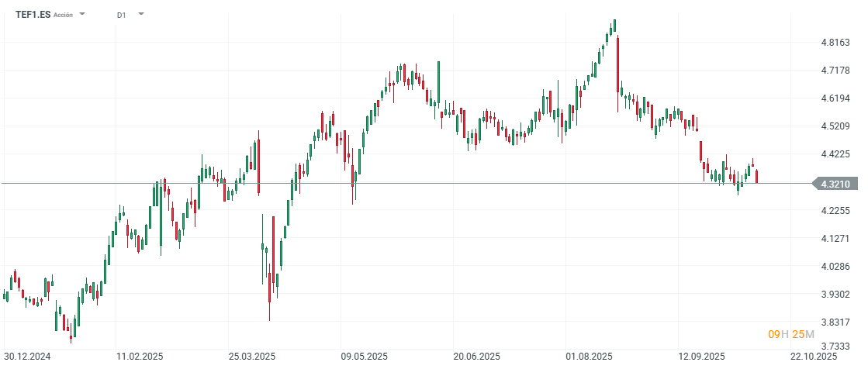Click the 20.06.2025 date label

(x=477, y=357)
